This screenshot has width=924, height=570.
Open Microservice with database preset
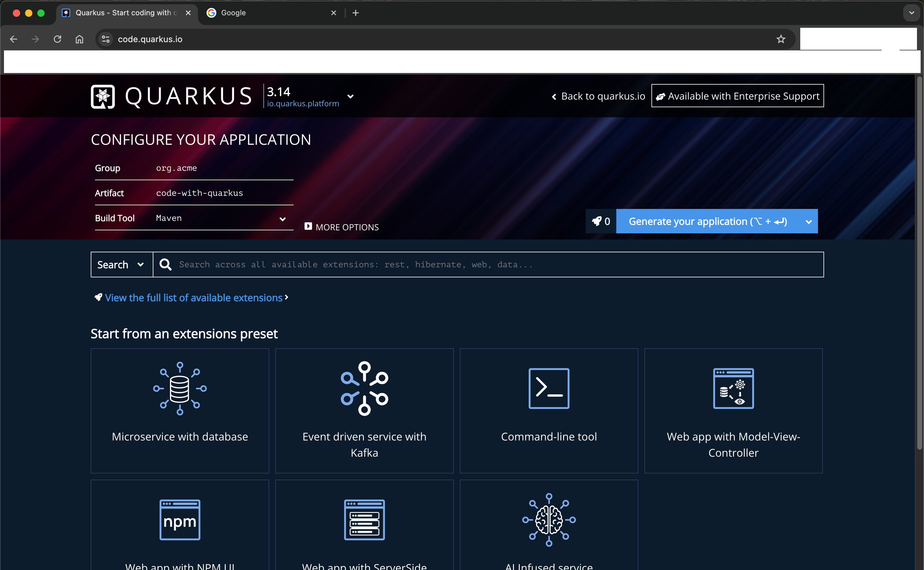(x=180, y=411)
